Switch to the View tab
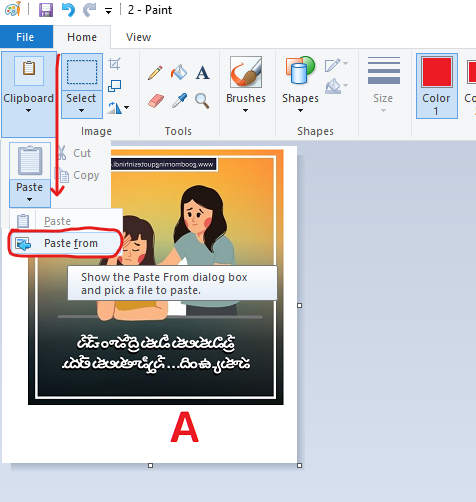The width and height of the screenshot is (476, 502). pos(138,37)
